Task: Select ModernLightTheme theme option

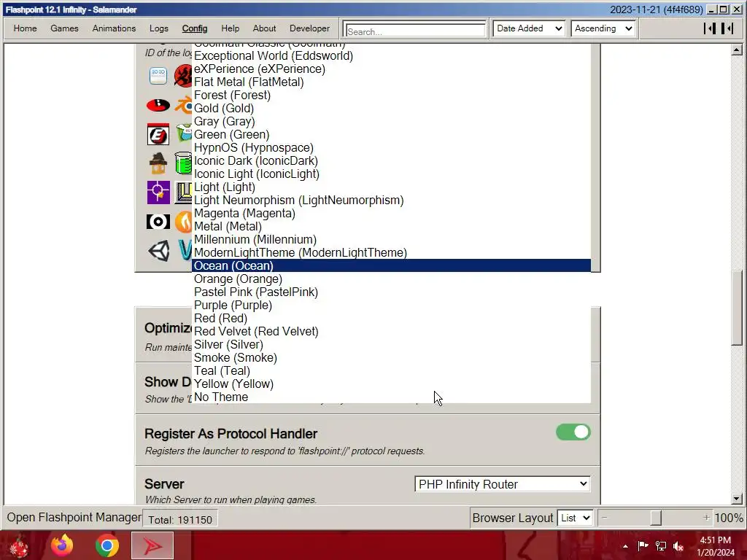Action: (x=391, y=253)
